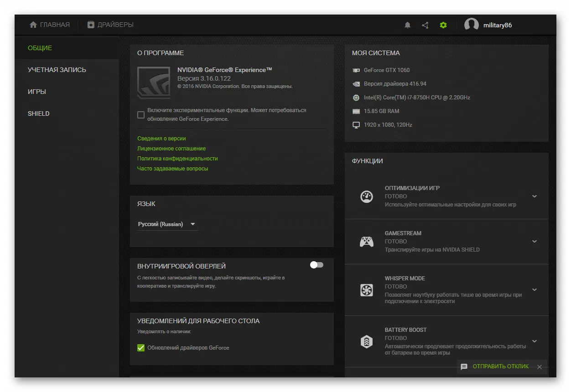Image resolution: width=571 pixels, height=392 pixels.
Task: Toggle the ВНУТРИИГРОВОЙ ОВЕРЛЕЙ switch
Action: 317,265
